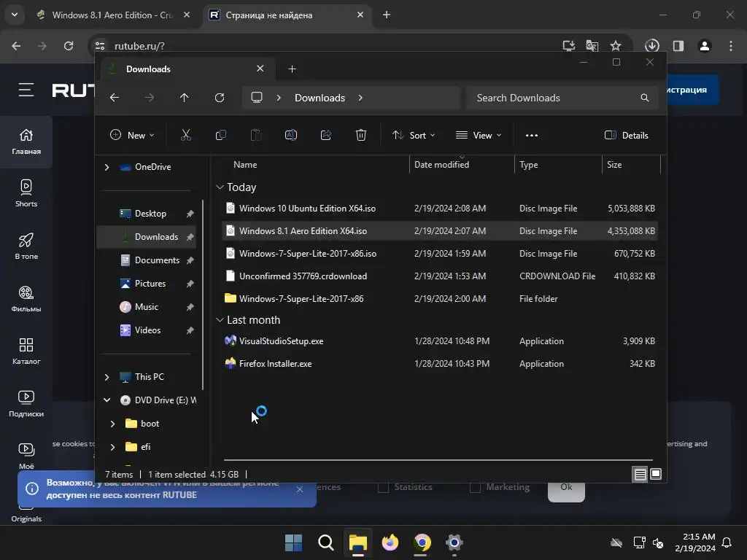Screen dimensions: 747x560
Task: Add a new File Explorer tab
Action: 292,69
